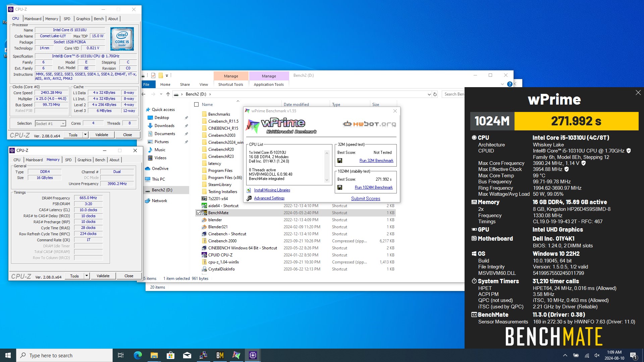Click the Search Bench2 input field
Screen dimensions: 644x362
pos(454,94)
